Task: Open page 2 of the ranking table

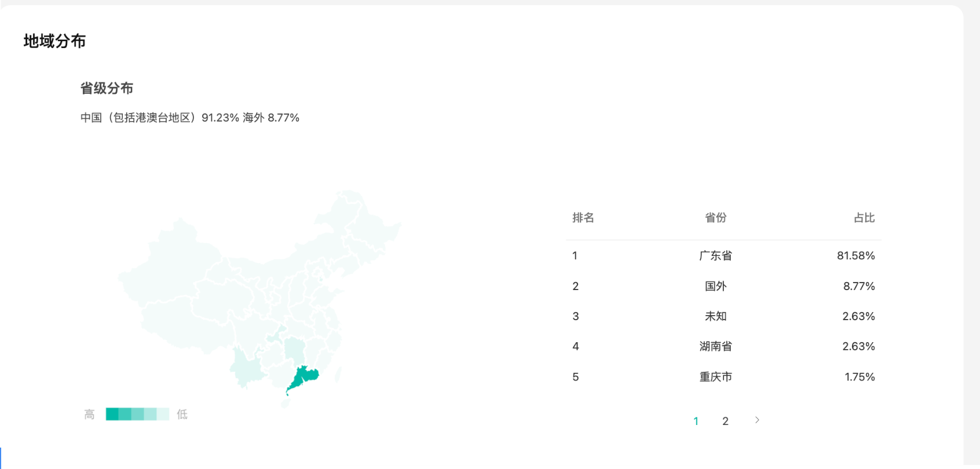Action: pos(725,421)
